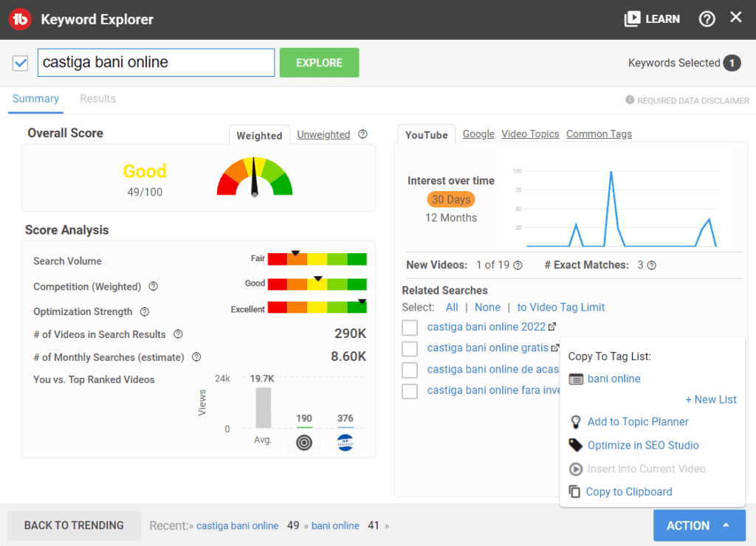
Task: Open the Video Topics tab
Action: pyautogui.click(x=530, y=134)
